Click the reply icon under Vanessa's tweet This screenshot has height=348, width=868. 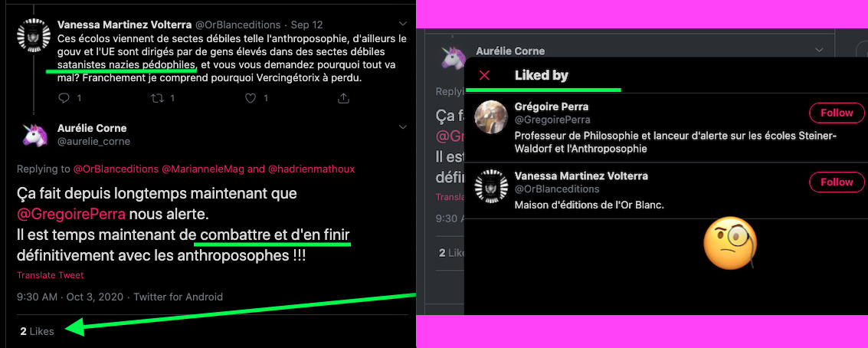point(64,98)
